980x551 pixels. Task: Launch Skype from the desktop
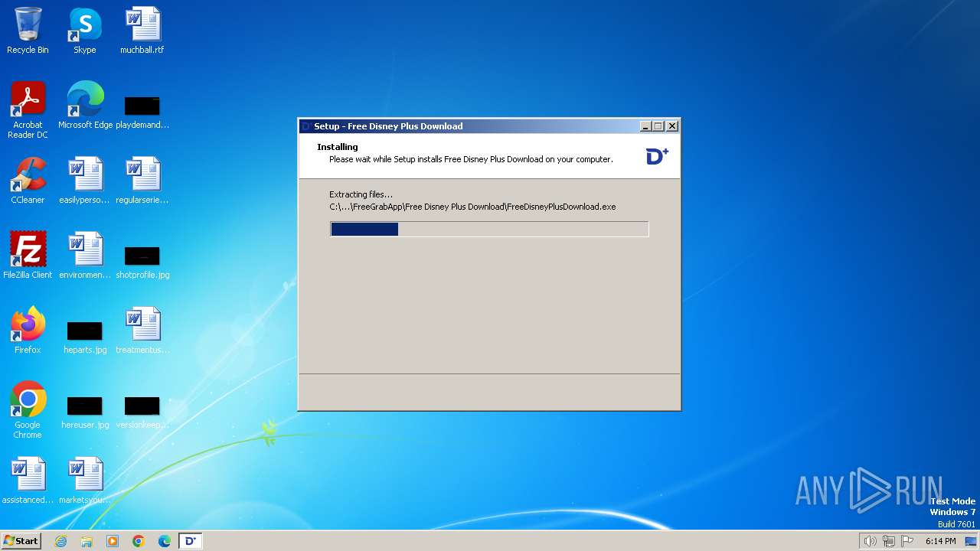point(85,31)
